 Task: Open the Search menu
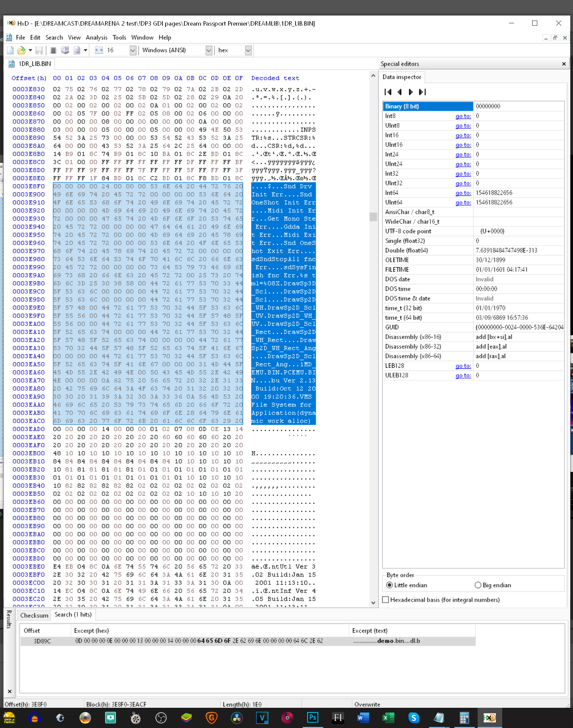[54, 37]
